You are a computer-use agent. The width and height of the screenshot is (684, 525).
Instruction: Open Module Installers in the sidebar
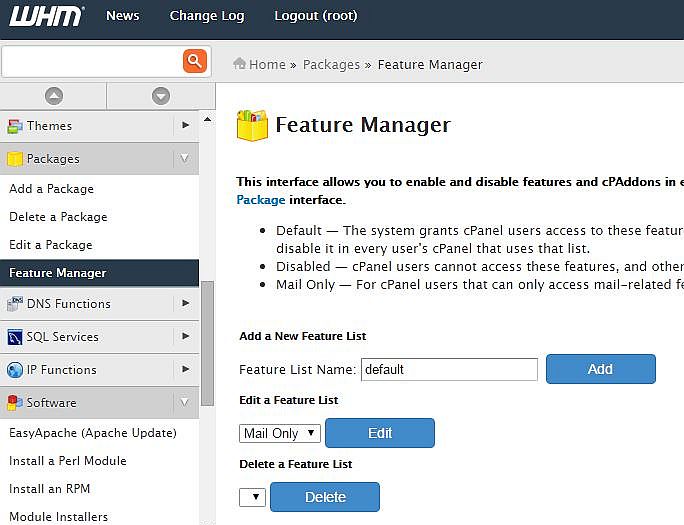point(58,517)
